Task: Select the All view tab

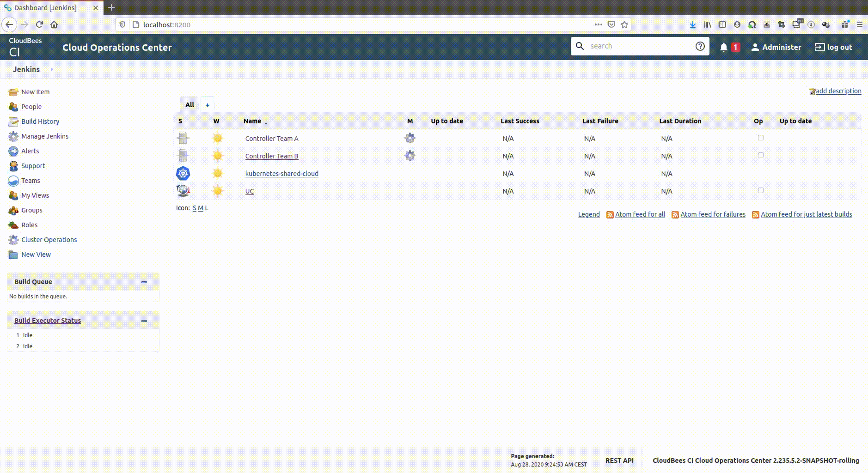Action: (x=189, y=105)
